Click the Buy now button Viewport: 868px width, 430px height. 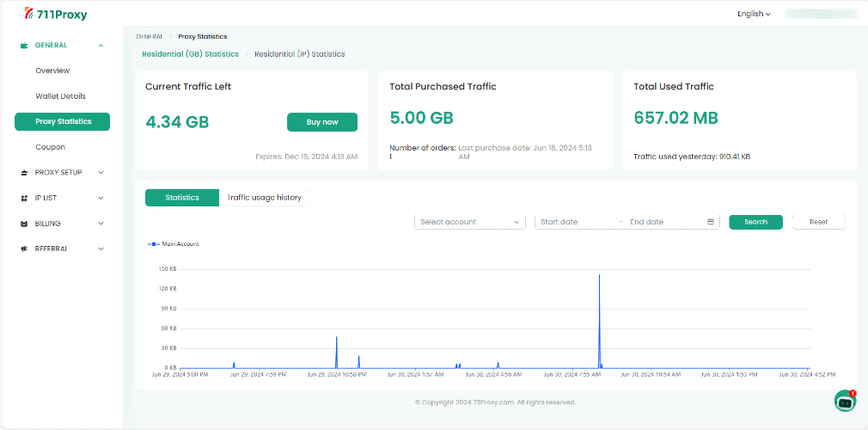[322, 122]
